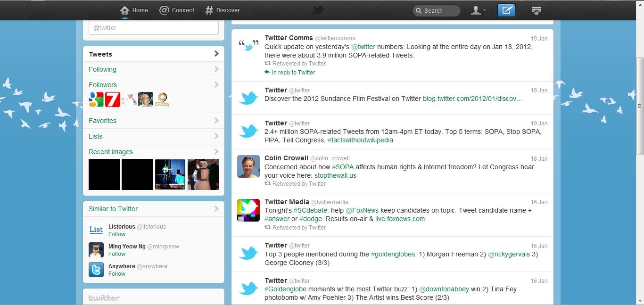Open @rickygervais mention
The image size is (644, 305).
pos(509,254)
